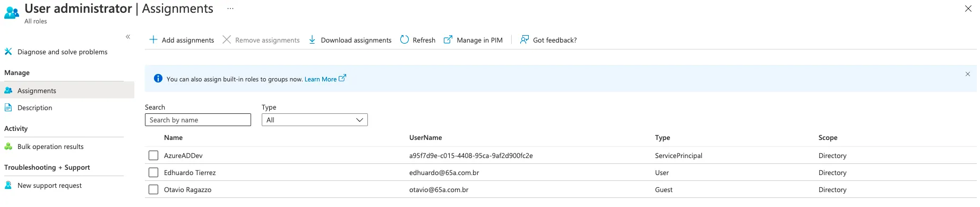The image size is (980, 207).
Task: Click the Description document icon
Action: (x=8, y=107)
